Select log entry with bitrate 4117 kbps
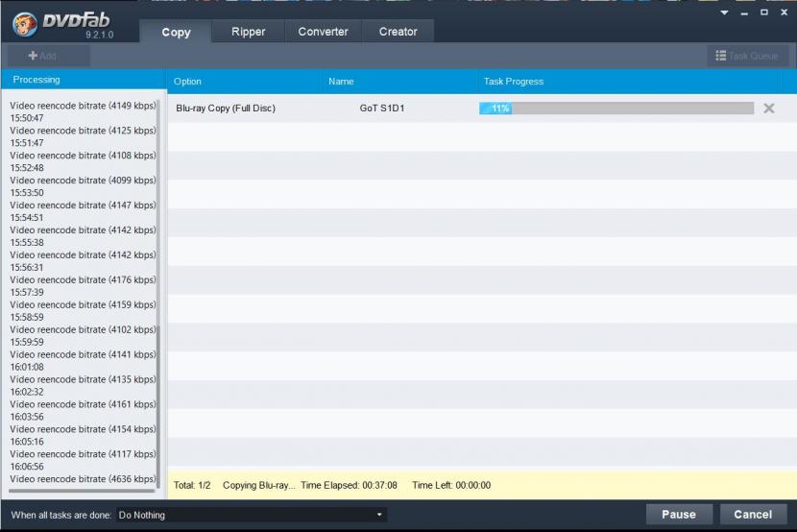Image resolution: width=797 pixels, height=532 pixels. [83, 454]
